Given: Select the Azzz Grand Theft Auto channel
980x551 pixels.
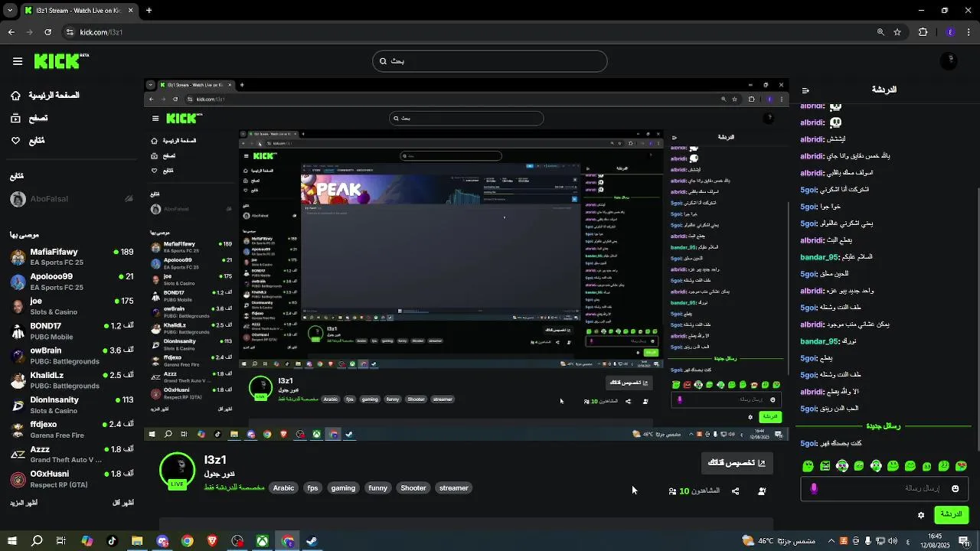Looking at the screenshot, I should pyautogui.click(x=72, y=455).
